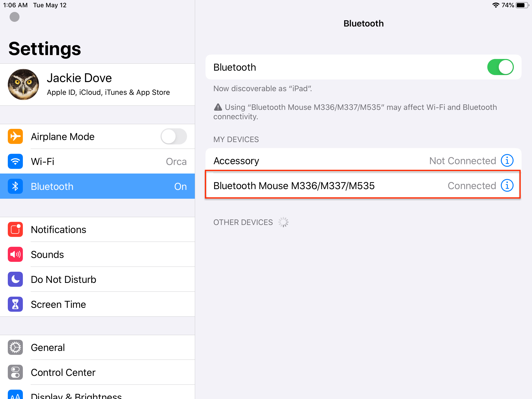Screen dimensions: 532x399
Task: Tap the battery status icon
Action: [522, 5]
